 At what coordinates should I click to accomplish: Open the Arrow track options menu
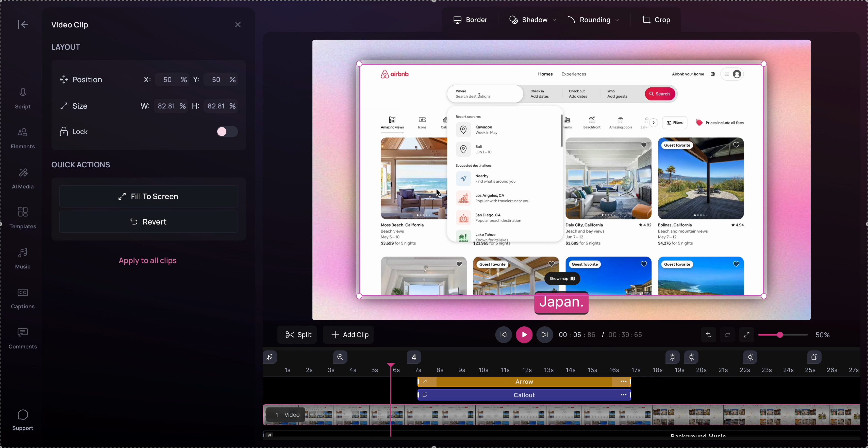(x=623, y=382)
